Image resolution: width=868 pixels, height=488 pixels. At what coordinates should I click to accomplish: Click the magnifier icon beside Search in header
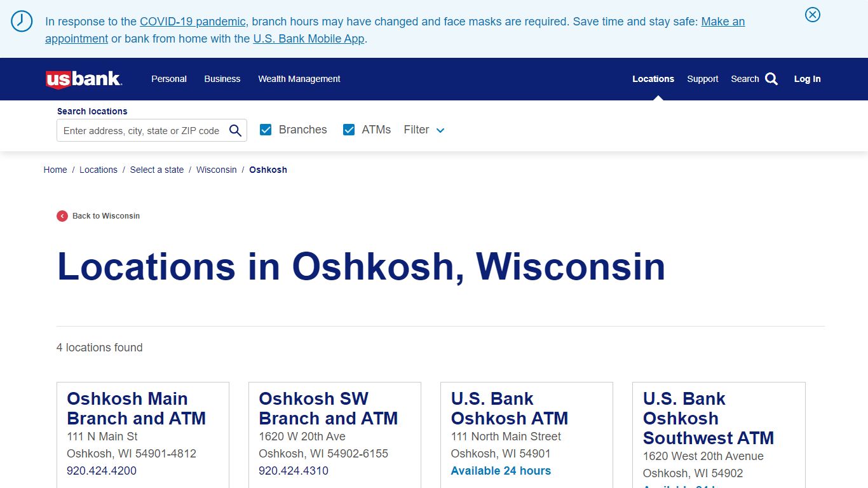tap(771, 79)
